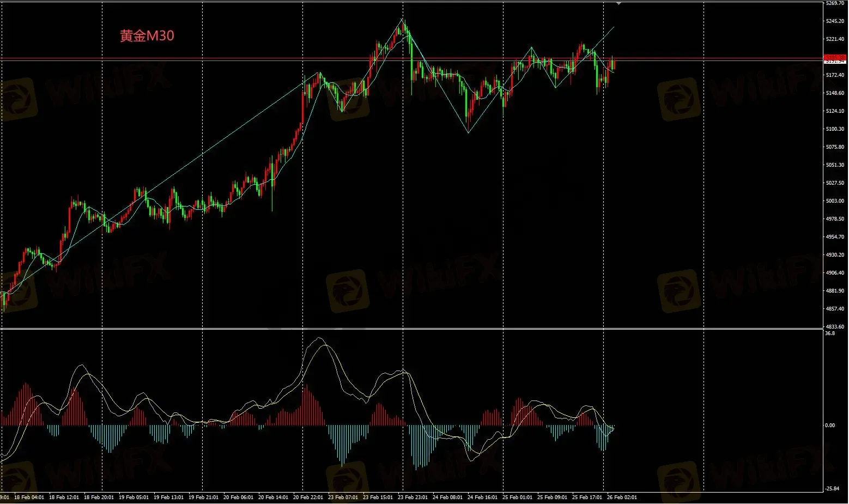Click the '19 Feb 05:01' time label

tap(134, 497)
